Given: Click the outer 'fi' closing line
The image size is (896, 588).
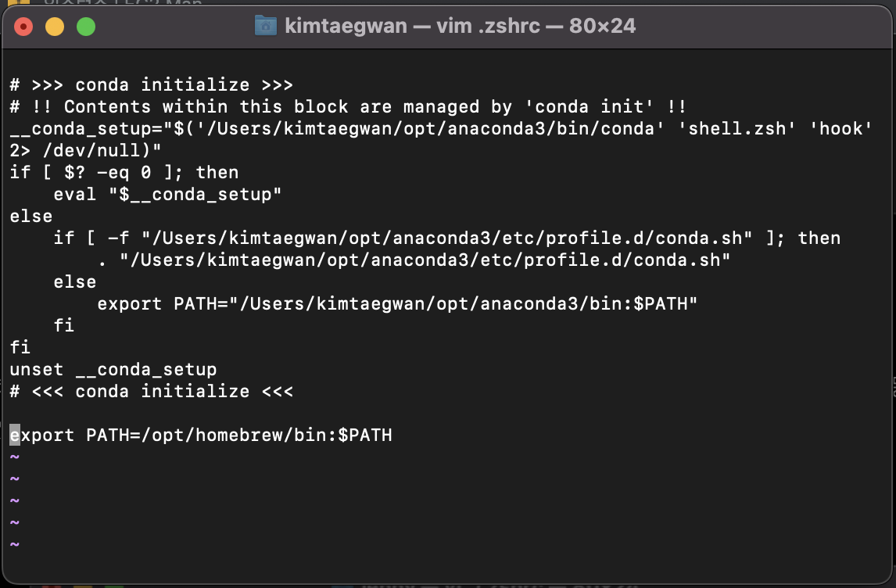Looking at the screenshot, I should point(20,347).
